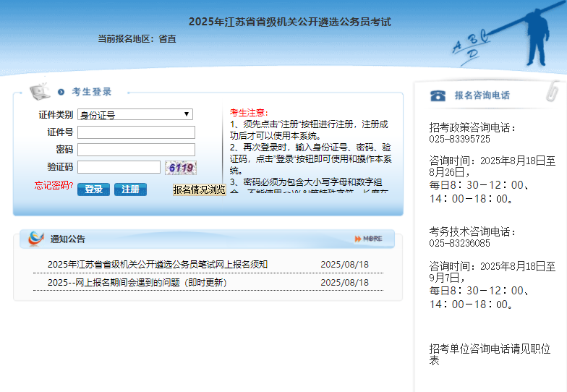The height and width of the screenshot is (392, 567).
Task: Click the 通知公告 globe icon
Action: click(35, 239)
